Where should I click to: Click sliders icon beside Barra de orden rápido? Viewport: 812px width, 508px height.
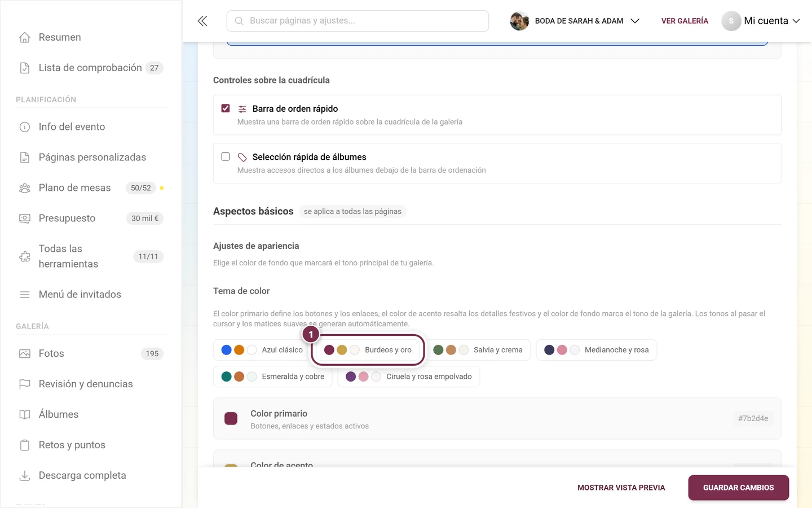[x=242, y=109]
